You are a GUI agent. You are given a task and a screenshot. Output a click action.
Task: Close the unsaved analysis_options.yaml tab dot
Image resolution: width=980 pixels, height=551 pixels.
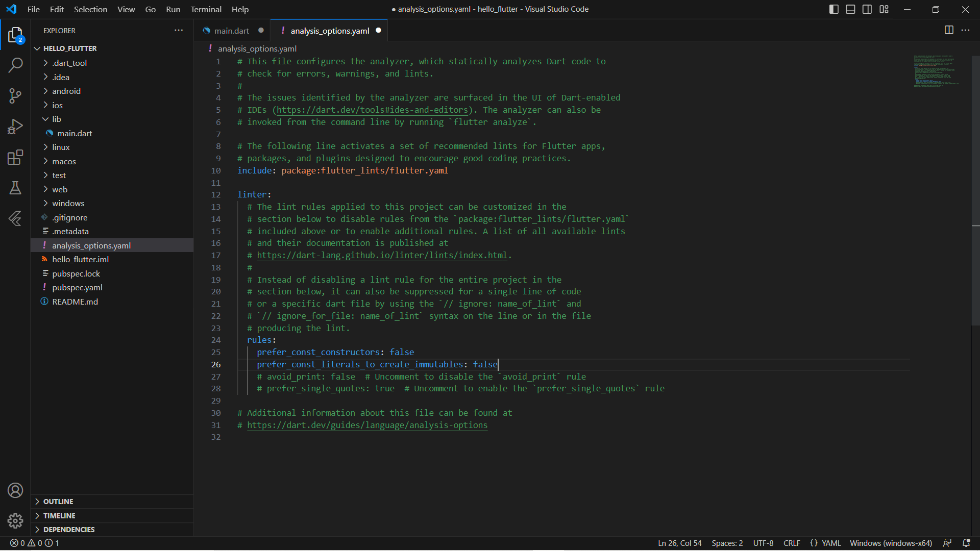378,31
